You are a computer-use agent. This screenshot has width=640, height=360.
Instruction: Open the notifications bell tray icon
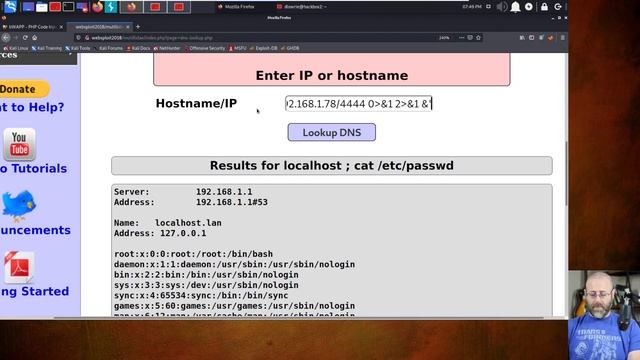click(x=516, y=7)
